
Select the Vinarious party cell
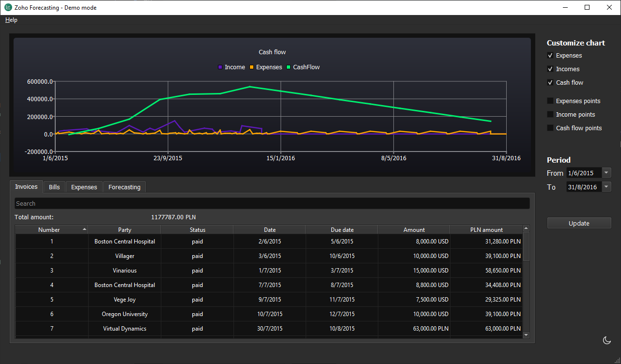click(x=124, y=271)
